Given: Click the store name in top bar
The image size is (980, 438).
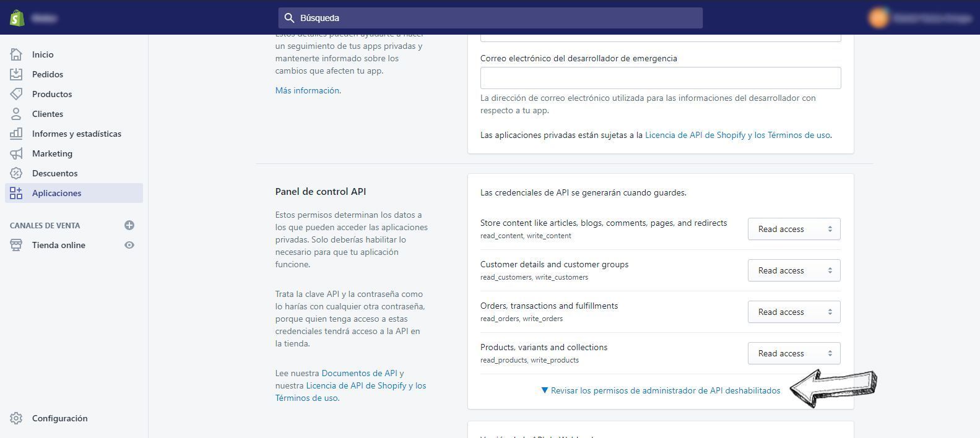Looking at the screenshot, I should pyautogui.click(x=44, y=18).
